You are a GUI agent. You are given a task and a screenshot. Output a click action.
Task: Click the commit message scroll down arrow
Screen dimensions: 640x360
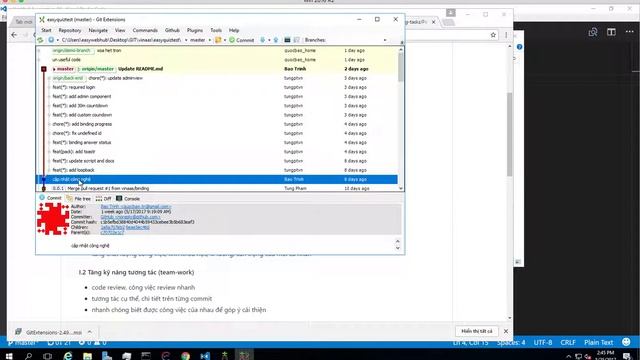pyautogui.click(x=398, y=248)
